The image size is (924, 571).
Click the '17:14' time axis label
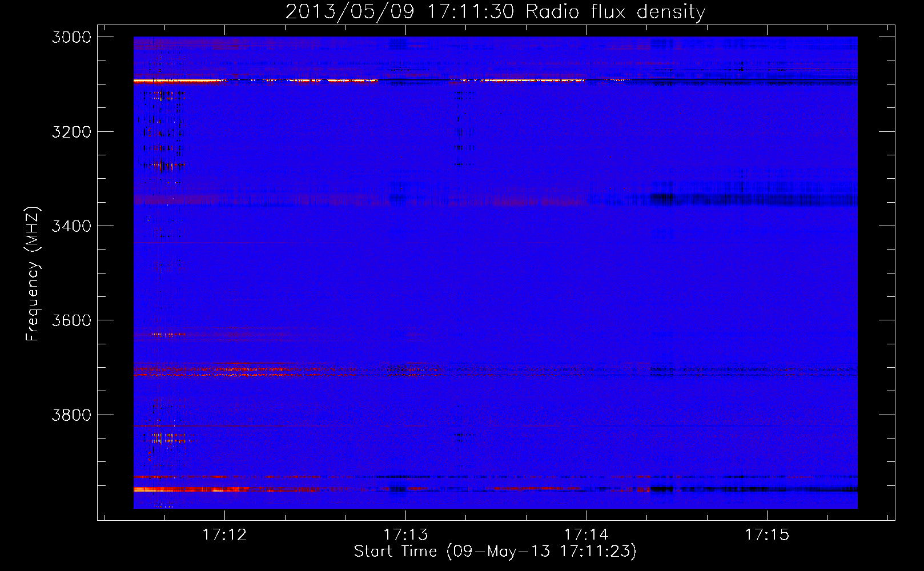click(586, 534)
